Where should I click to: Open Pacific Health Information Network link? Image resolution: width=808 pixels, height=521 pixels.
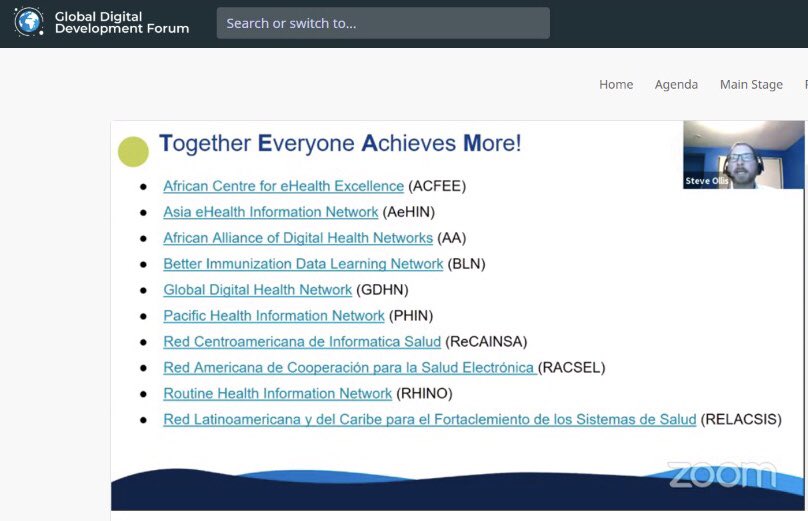[x=274, y=315]
